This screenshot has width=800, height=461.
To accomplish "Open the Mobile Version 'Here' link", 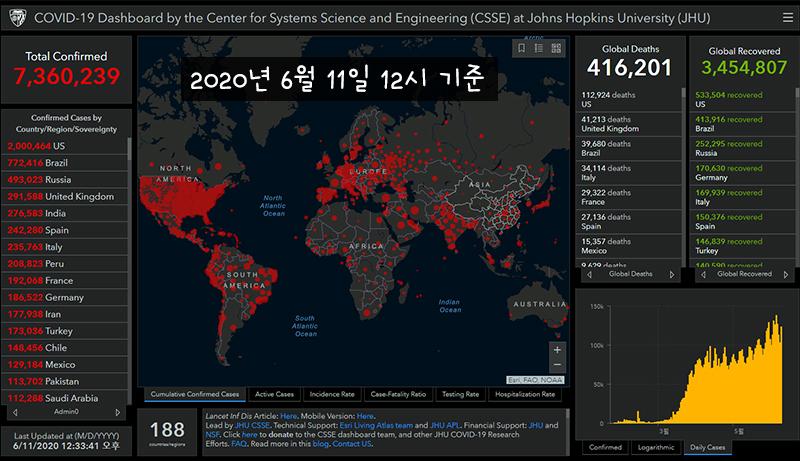I will (x=365, y=416).
